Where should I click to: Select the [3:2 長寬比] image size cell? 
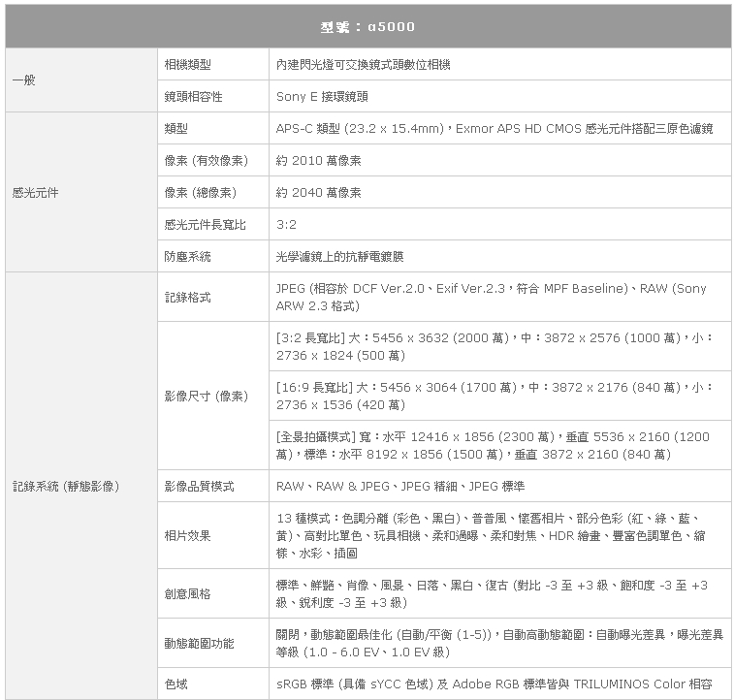click(500, 346)
